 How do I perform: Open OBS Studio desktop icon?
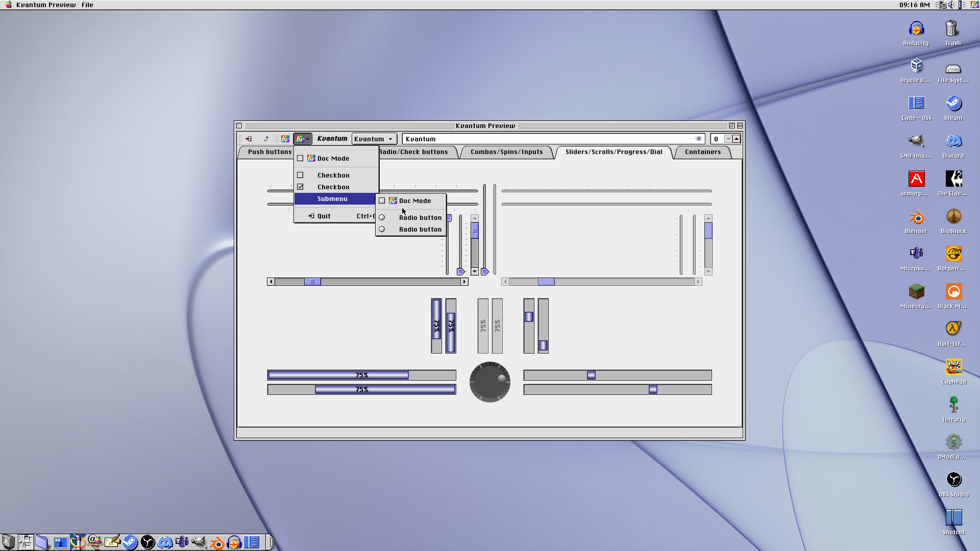click(x=953, y=485)
